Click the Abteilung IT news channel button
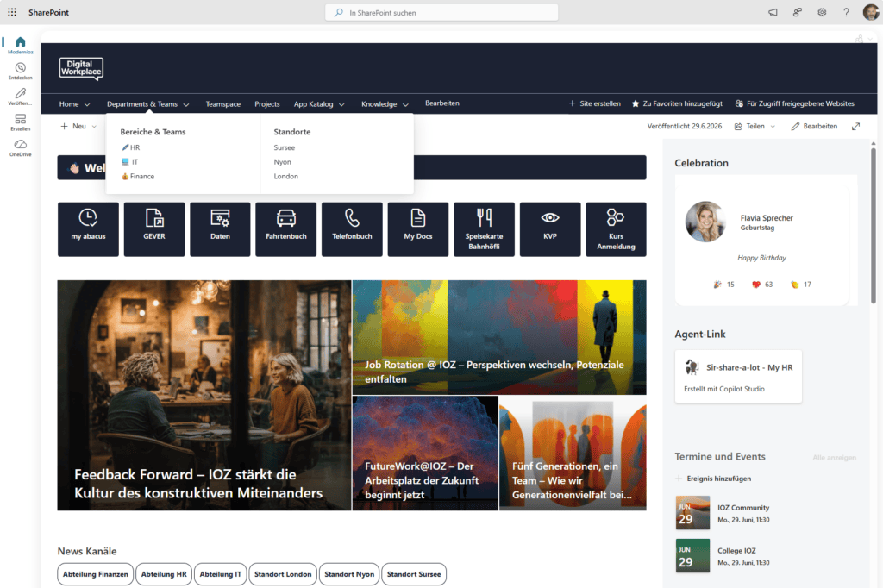883x588 pixels. tap(220, 574)
